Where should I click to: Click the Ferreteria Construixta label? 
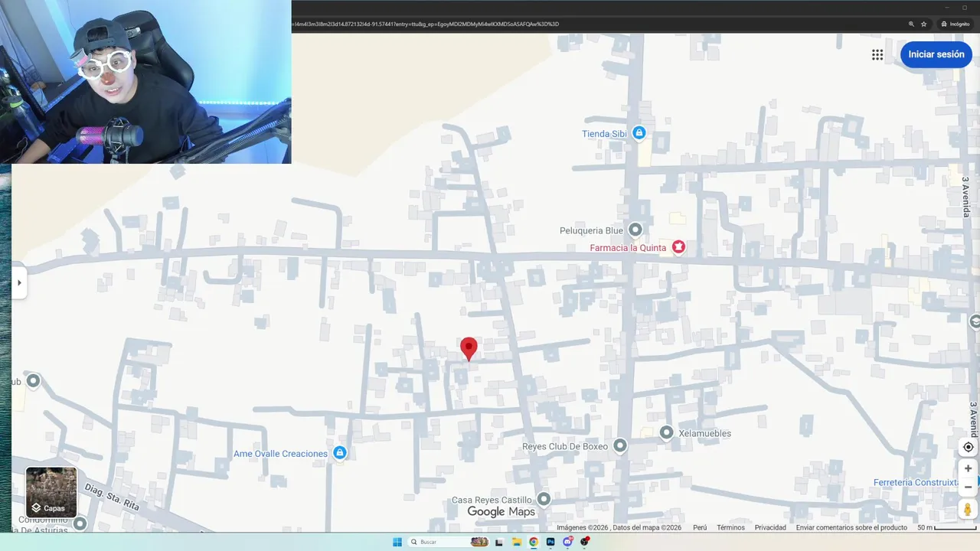(916, 482)
